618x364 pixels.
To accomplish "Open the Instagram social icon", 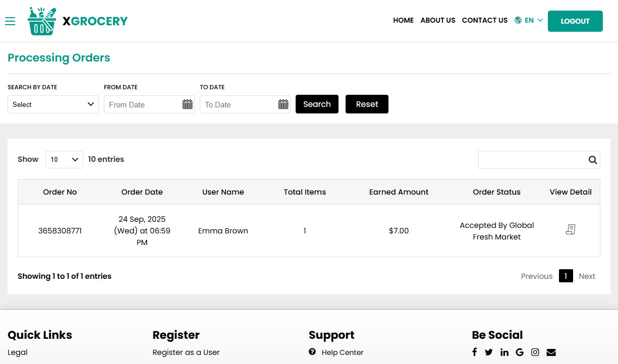I will [535, 352].
